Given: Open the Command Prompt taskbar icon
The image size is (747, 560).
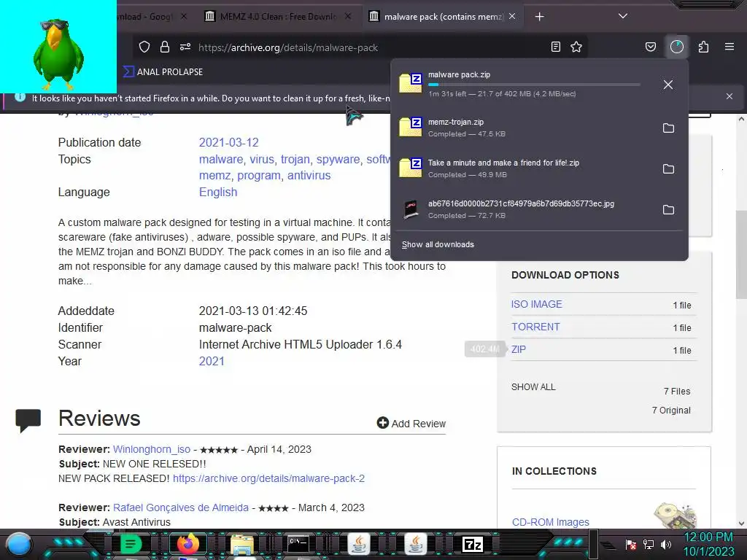Looking at the screenshot, I should [298, 543].
